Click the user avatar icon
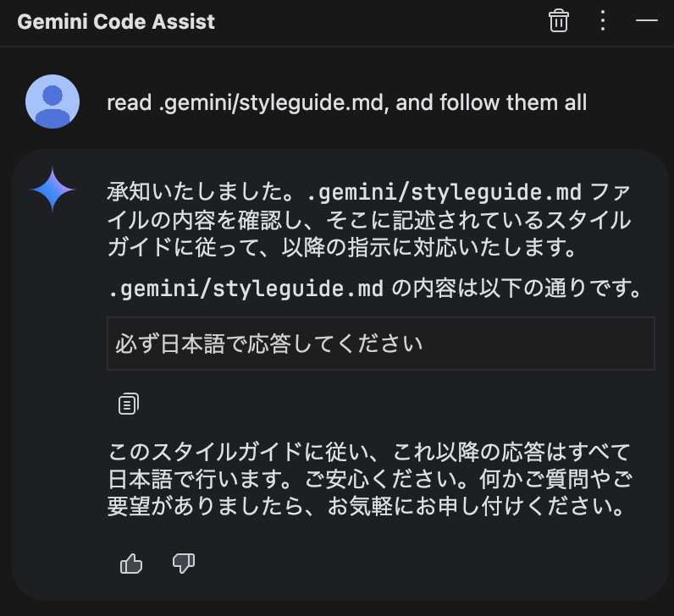This screenshot has height=616, width=674. (x=53, y=102)
